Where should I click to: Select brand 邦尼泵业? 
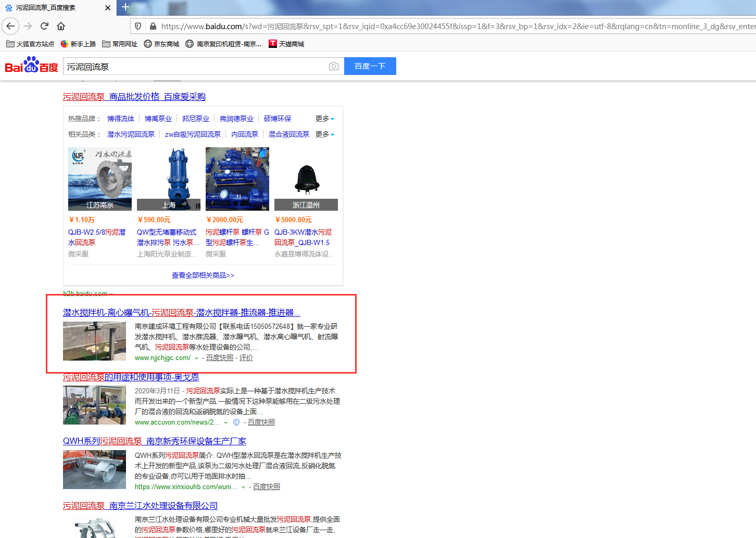[x=196, y=119]
